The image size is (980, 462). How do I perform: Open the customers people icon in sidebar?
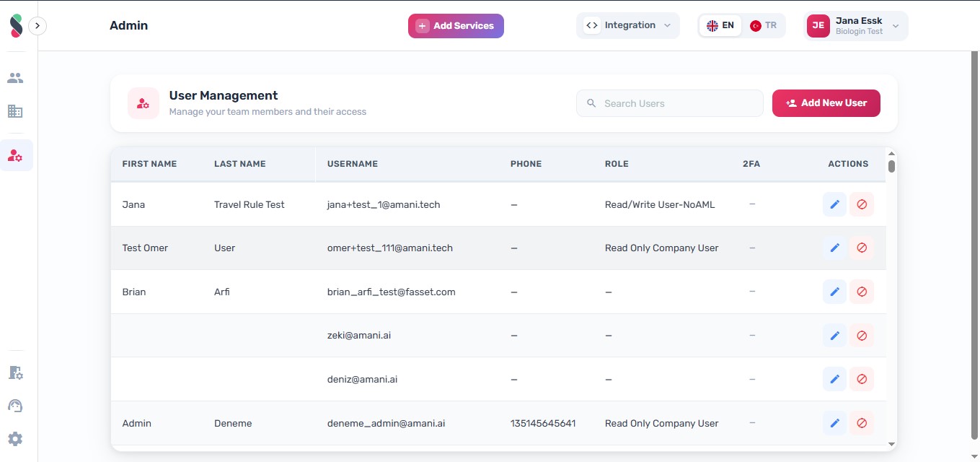pyautogui.click(x=15, y=78)
